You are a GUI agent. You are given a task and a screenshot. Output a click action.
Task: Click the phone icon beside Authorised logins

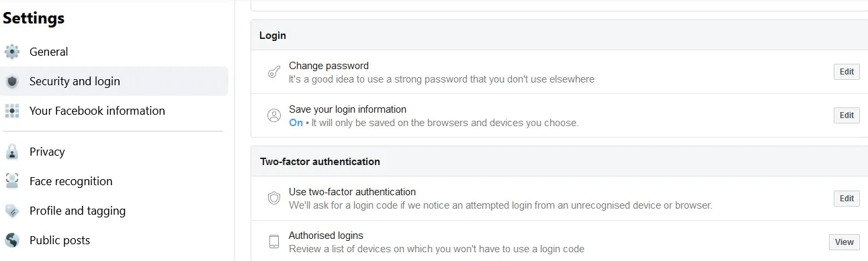pos(274,242)
